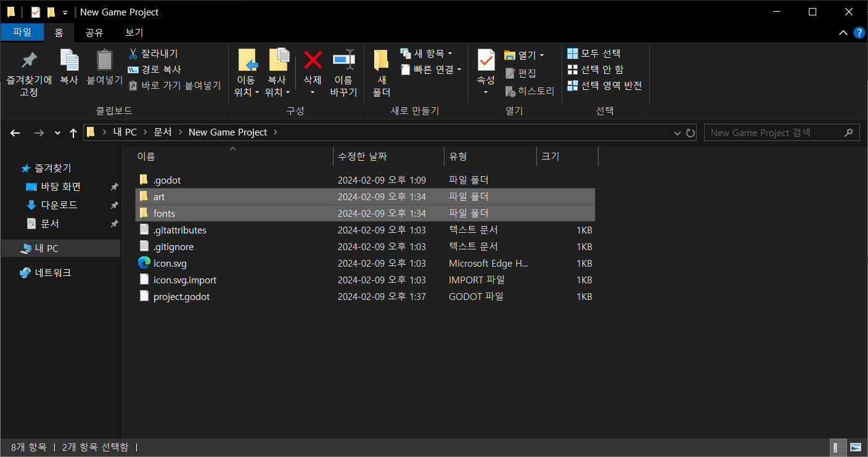Click 문서 in the address bar
This screenshot has height=457, width=868.
pyautogui.click(x=162, y=132)
